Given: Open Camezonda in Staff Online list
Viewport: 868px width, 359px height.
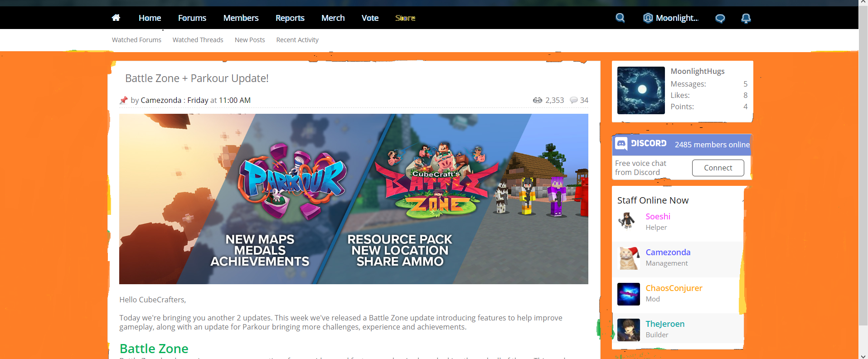Looking at the screenshot, I should [x=668, y=252].
